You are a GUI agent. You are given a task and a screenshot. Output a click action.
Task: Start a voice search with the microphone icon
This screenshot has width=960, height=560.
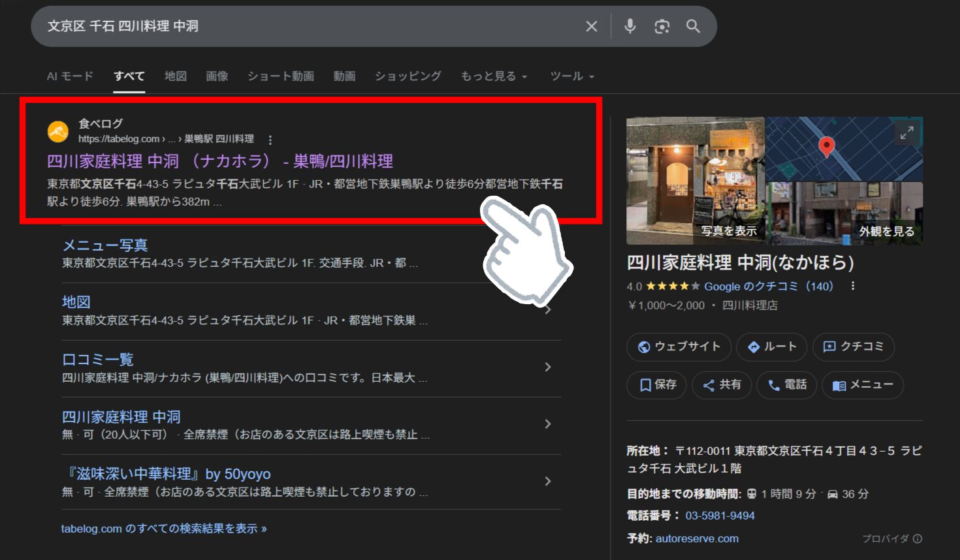point(630,26)
